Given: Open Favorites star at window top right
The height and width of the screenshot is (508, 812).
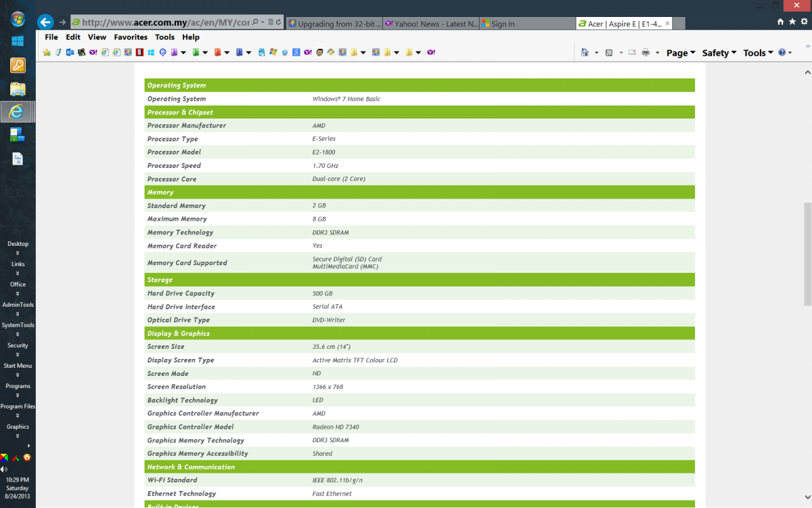Looking at the screenshot, I should point(792,22).
